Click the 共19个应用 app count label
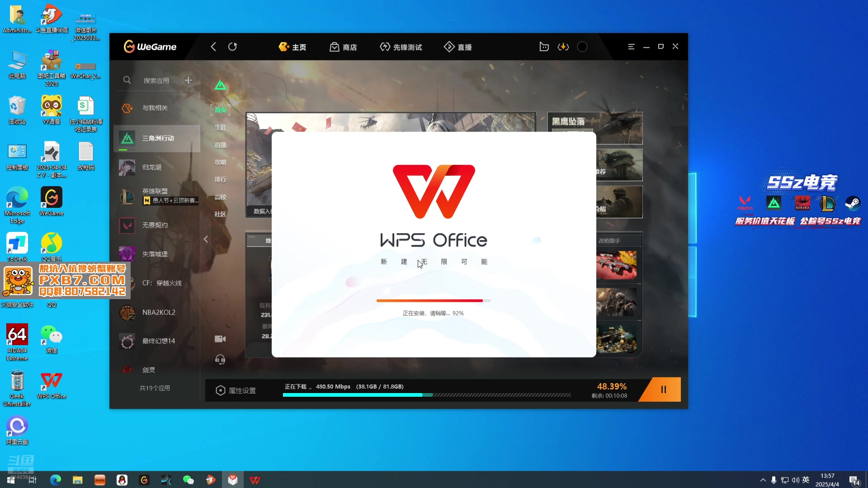Screen dimensions: 868x488 coord(155,388)
